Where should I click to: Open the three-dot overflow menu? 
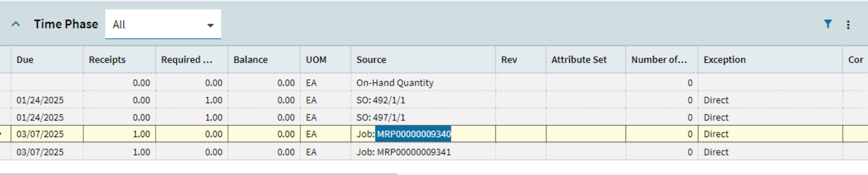pos(848,25)
